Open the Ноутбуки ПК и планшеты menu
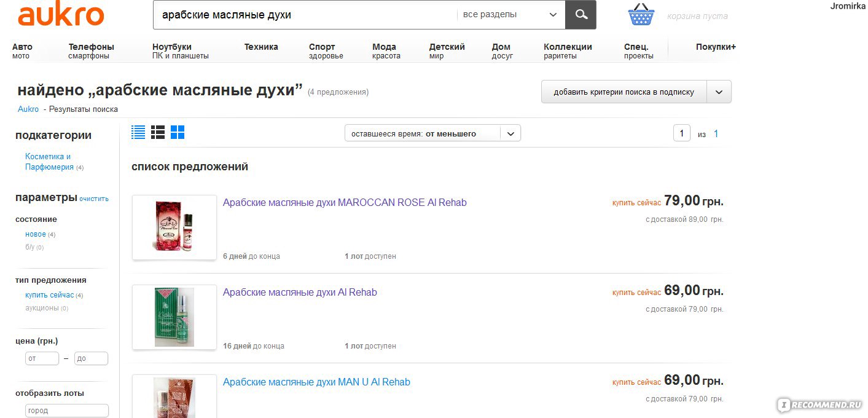 [x=181, y=51]
